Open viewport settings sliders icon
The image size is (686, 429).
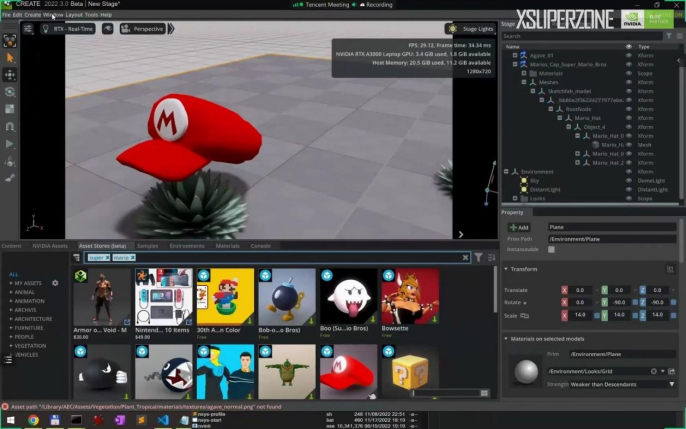point(28,29)
